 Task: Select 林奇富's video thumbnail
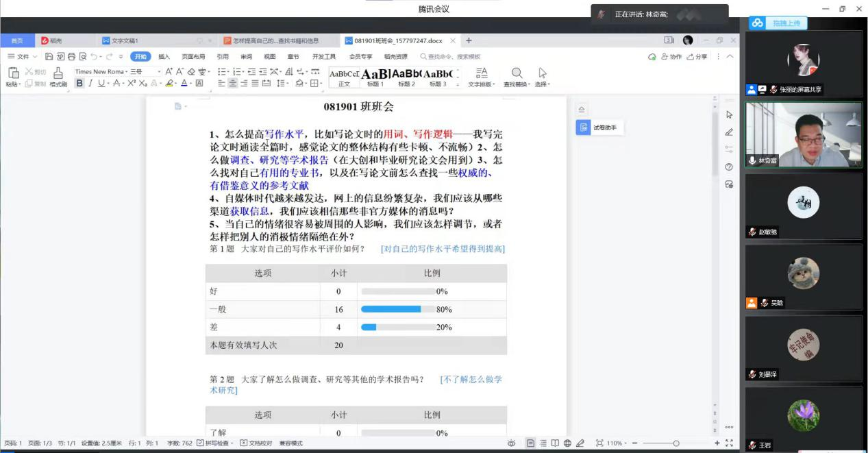[804, 134]
